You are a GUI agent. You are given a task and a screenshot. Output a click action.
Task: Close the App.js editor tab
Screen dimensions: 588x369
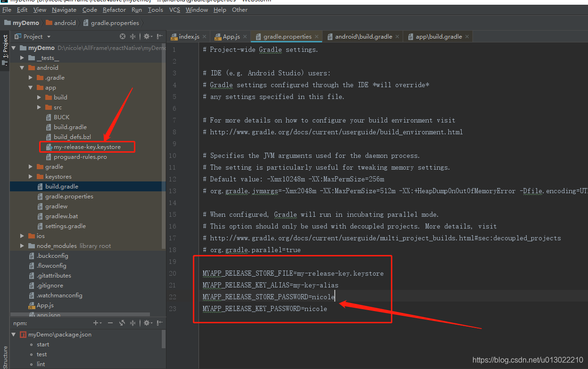[x=246, y=36]
